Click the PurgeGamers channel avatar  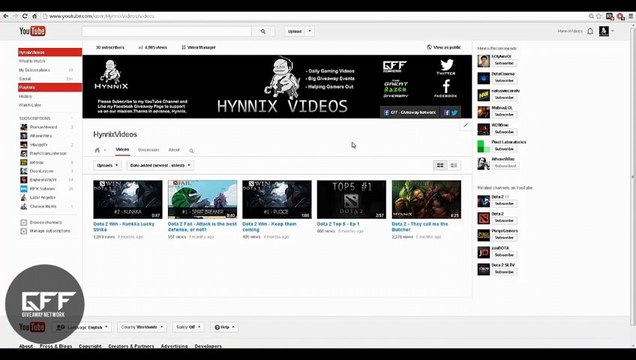coord(483,235)
